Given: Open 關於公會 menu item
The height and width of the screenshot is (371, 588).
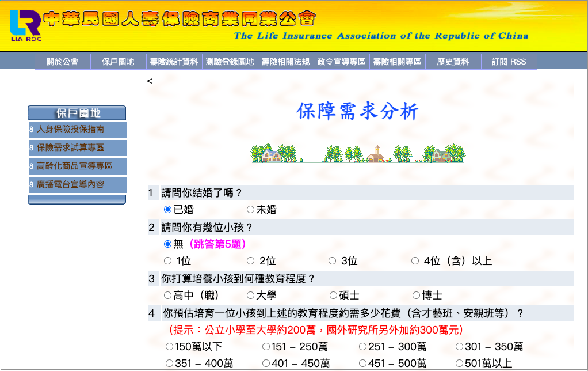Looking at the screenshot, I should (62, 62).
